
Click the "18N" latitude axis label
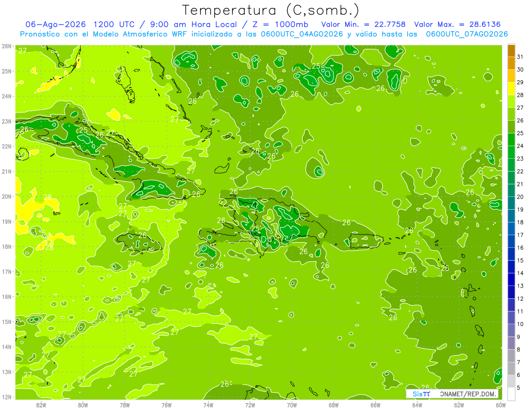click(7, 247)
